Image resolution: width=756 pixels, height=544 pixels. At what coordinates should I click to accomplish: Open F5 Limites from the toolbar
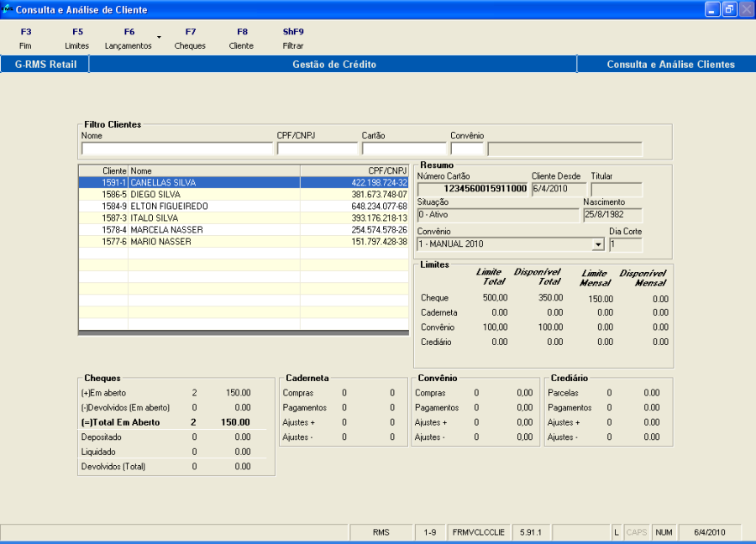[77, 39]
